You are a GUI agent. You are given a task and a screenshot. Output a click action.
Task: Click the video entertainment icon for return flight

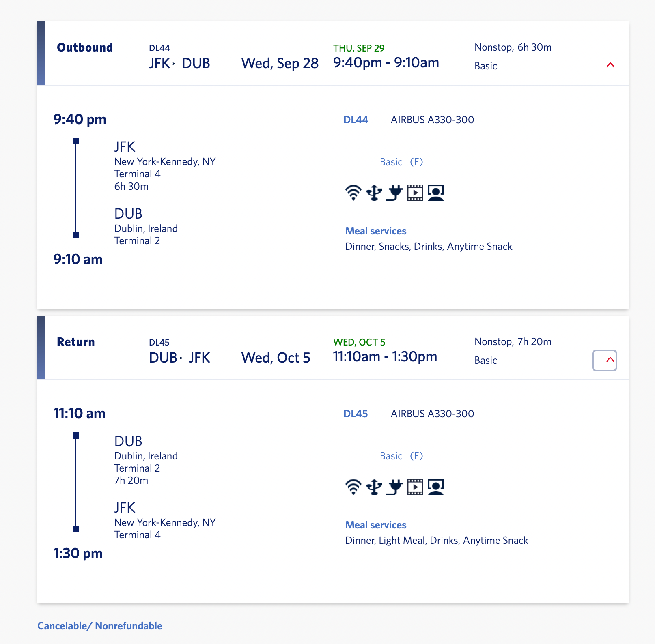415,487
